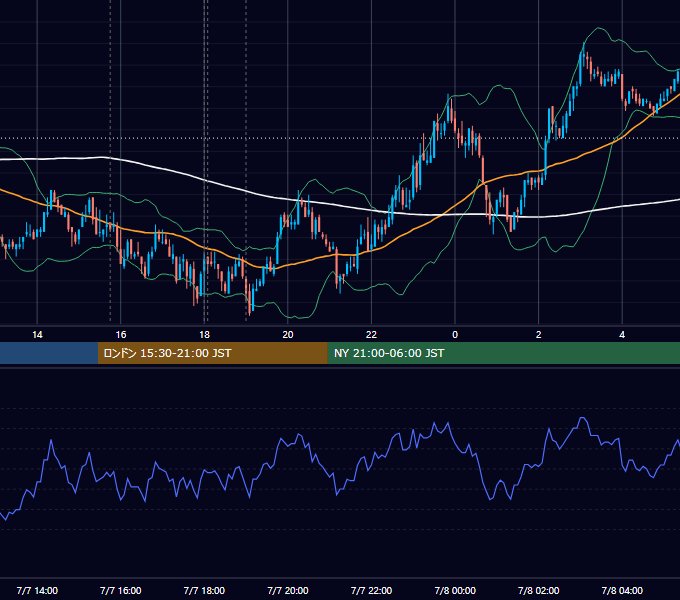The width and height of the screenshot is (680, 600).
Task: Click the 14 hour label on price chart axis
Action: [37, 335]
